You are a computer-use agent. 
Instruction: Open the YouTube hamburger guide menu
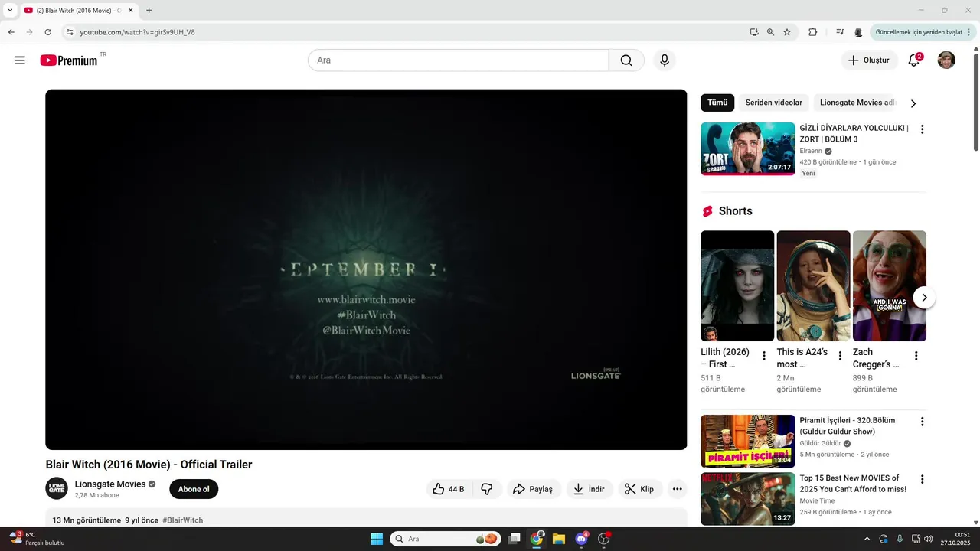[20, 60]
